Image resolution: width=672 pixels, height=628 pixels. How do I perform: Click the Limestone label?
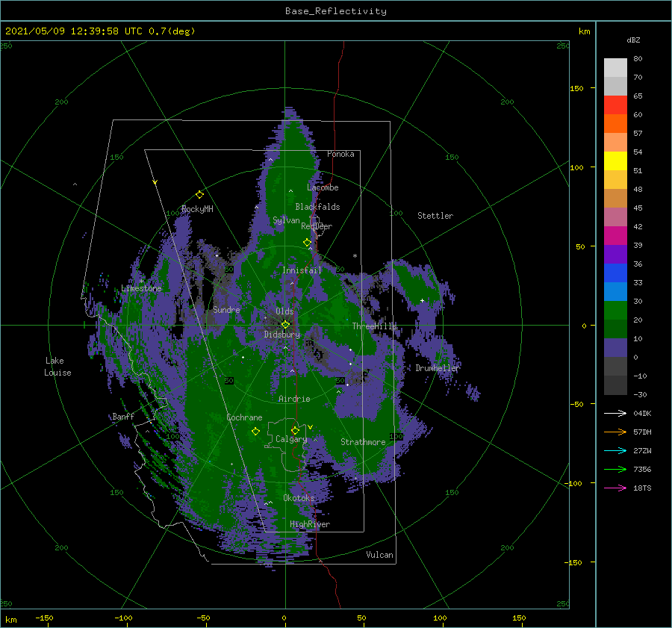click(141, 288)
